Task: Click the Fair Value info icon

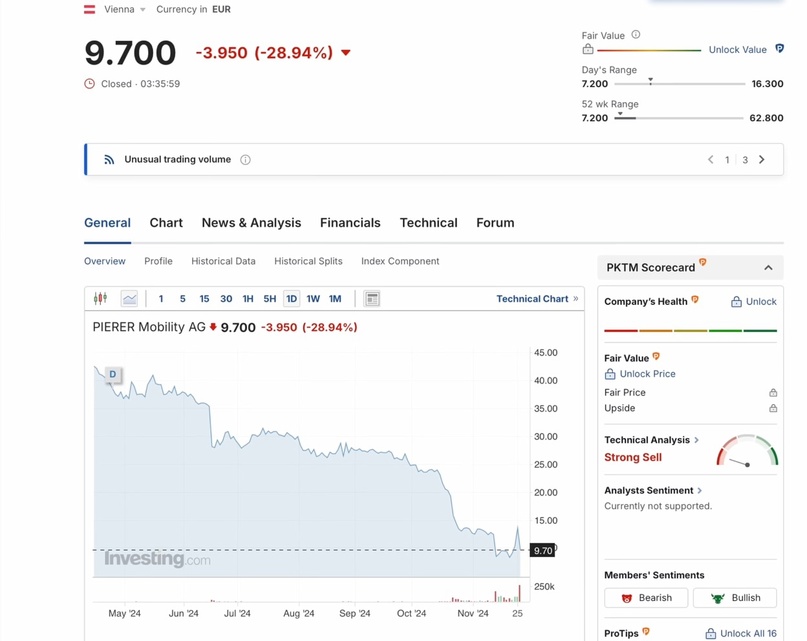Action: (x=636, y=35)
